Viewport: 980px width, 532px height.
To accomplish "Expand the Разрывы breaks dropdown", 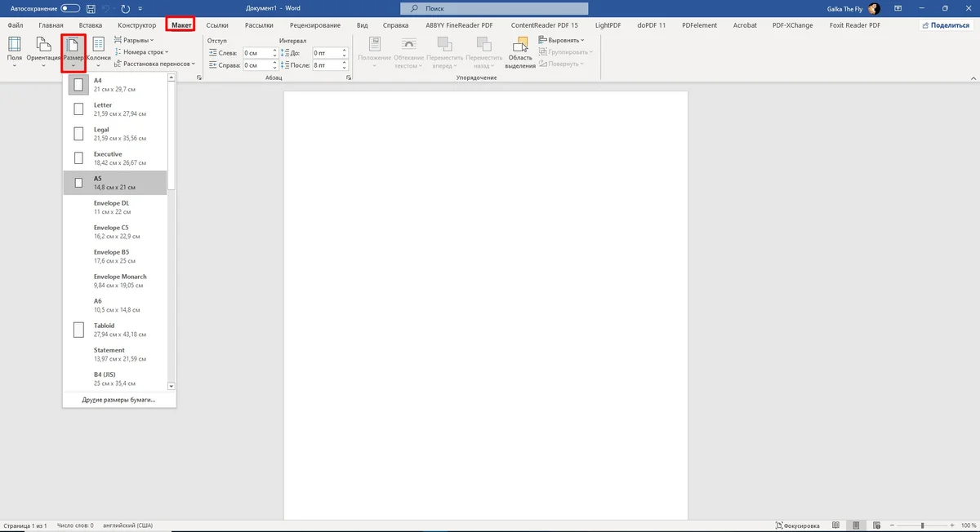I will [x=135, y=40].
